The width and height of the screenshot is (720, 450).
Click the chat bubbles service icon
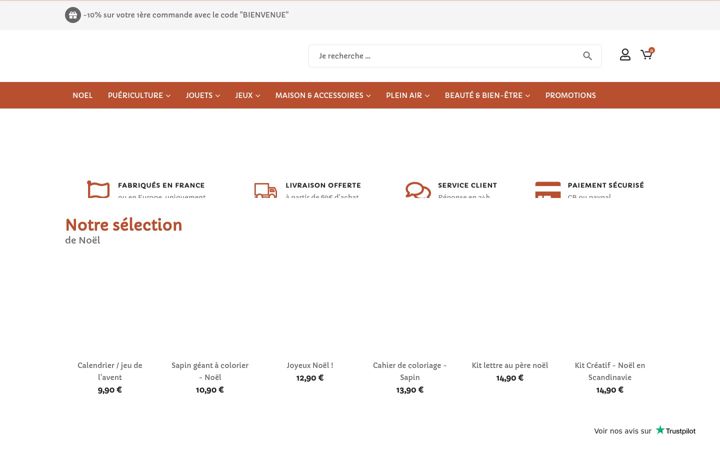[x=418, y=190]
